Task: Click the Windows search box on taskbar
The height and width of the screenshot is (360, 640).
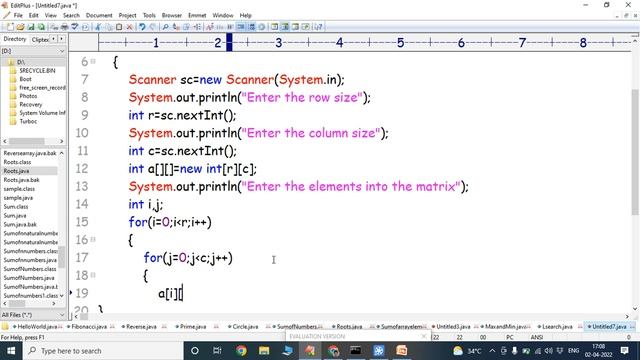Action: tap(102, 351)
